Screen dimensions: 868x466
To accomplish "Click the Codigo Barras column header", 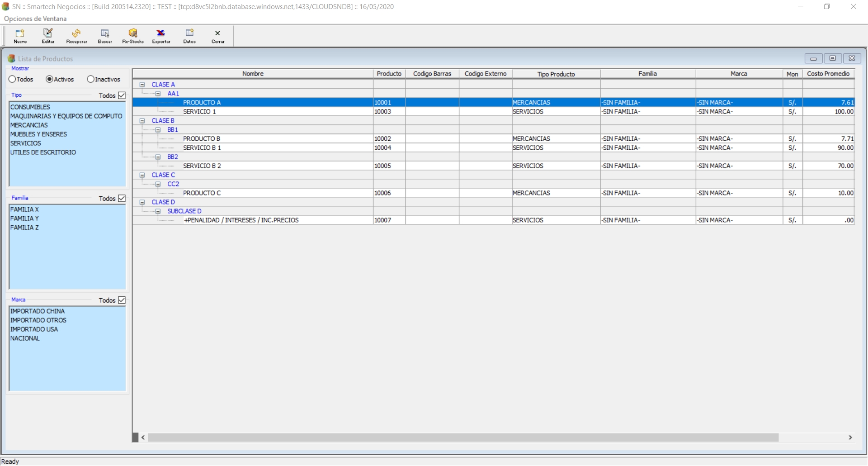I will click(432, 74).
